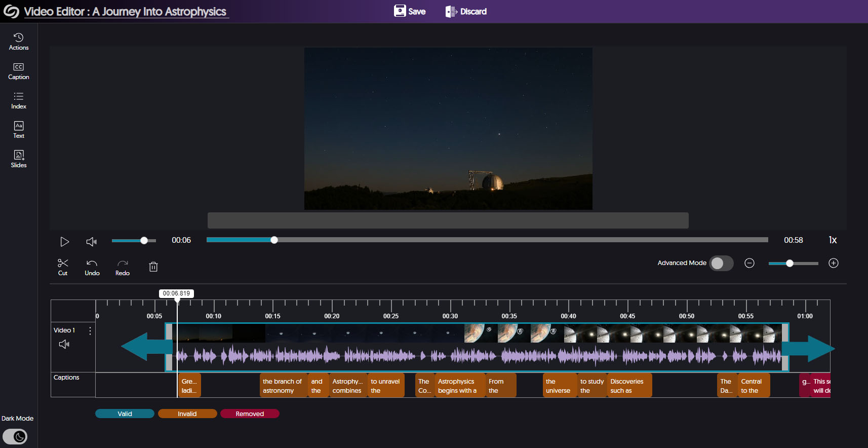The height and width of the screenshot is (448, 868).
Task: Select the left trim handle of the clip
Action: click(x=169, y=347)
